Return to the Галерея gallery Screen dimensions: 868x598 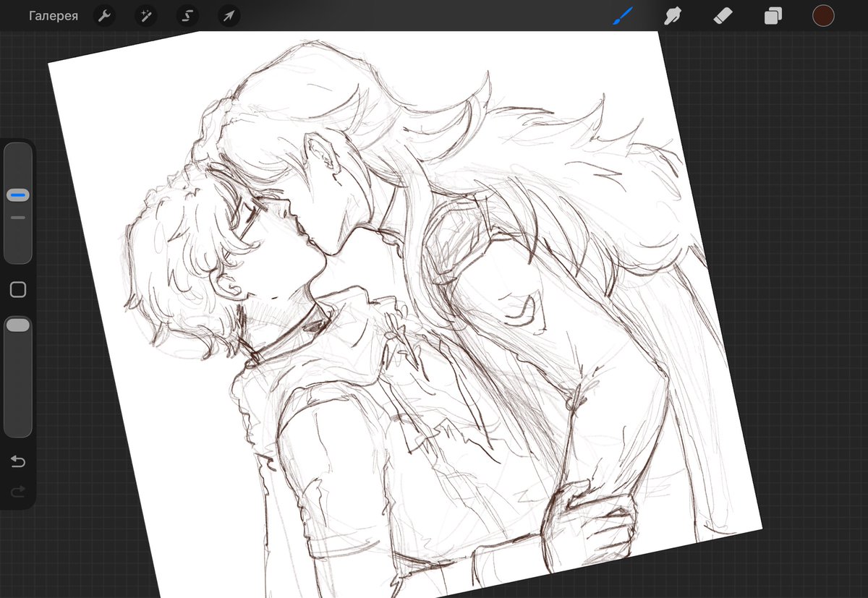click(x=54, y=16)
